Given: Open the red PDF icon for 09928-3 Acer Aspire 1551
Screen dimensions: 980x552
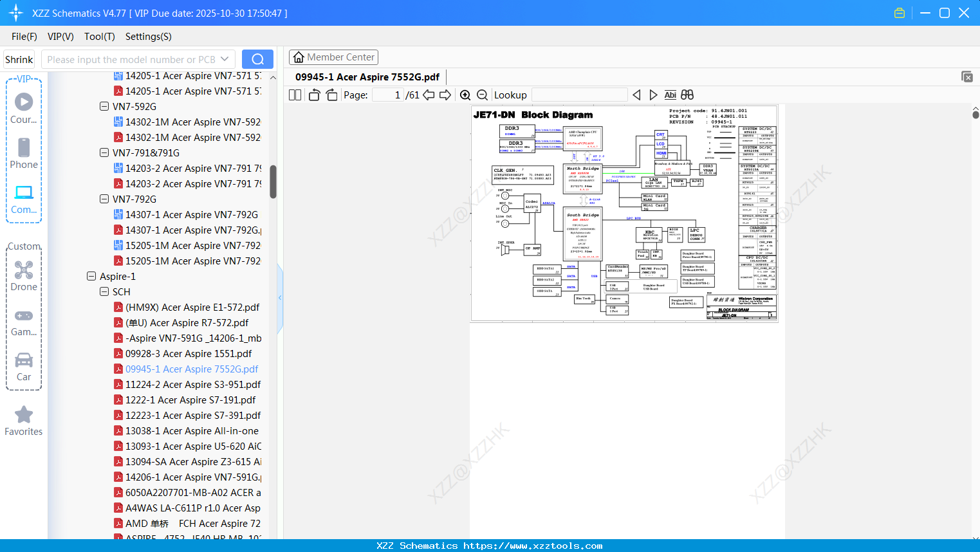Looking at the screenshot, I should pos(118,353).
